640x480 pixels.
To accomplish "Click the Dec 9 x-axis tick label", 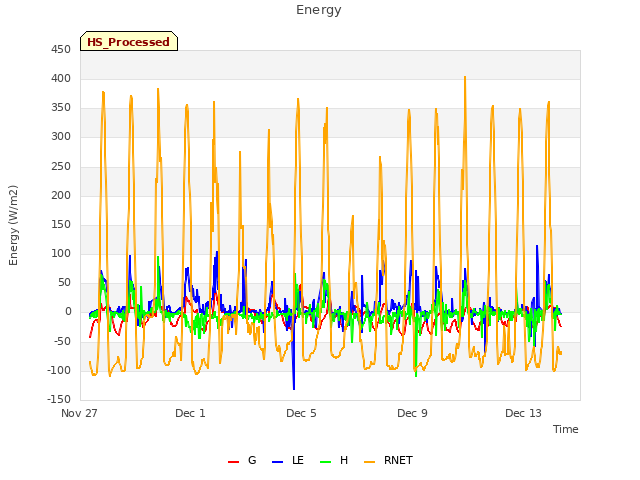I will point(412,413).
